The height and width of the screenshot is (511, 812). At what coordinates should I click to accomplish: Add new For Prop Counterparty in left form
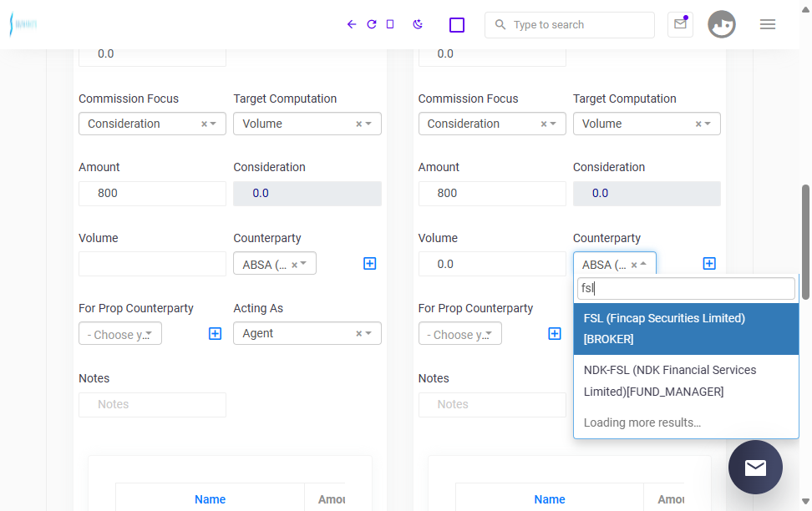click(x=215, y=333)
